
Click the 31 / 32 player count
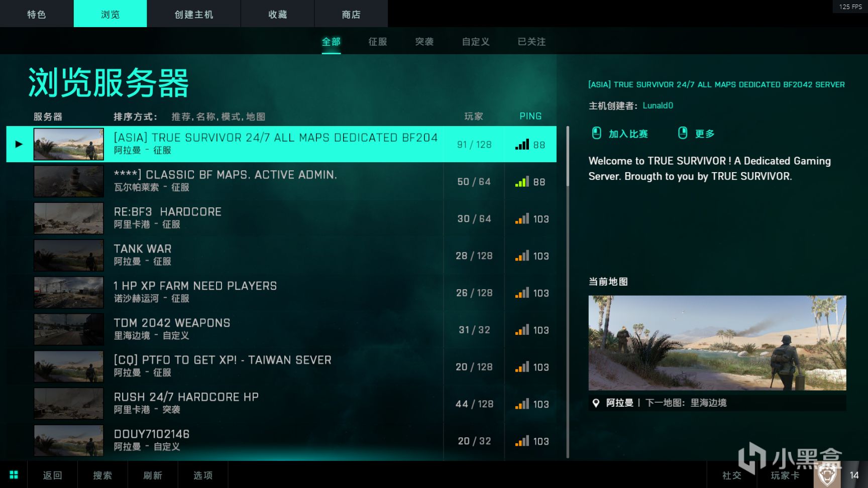click(x=474, y=330)
